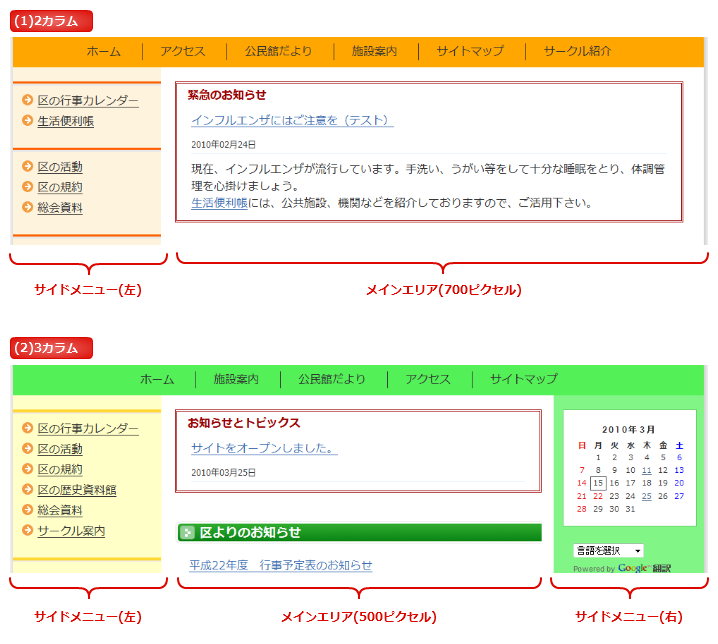Click the boxed date 15 in calendar
The width and height of the screenshot is (718, 644).
598,483
